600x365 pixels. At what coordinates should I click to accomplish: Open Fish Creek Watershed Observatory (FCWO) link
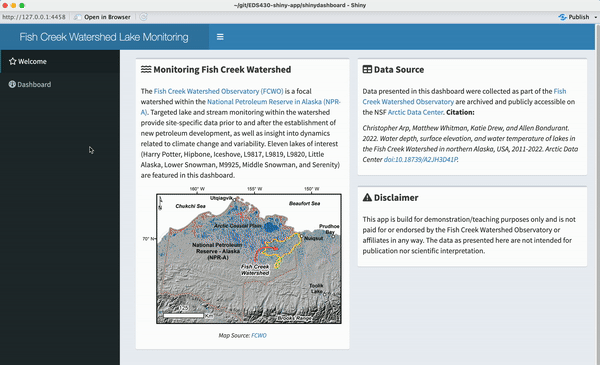[218, 91]
